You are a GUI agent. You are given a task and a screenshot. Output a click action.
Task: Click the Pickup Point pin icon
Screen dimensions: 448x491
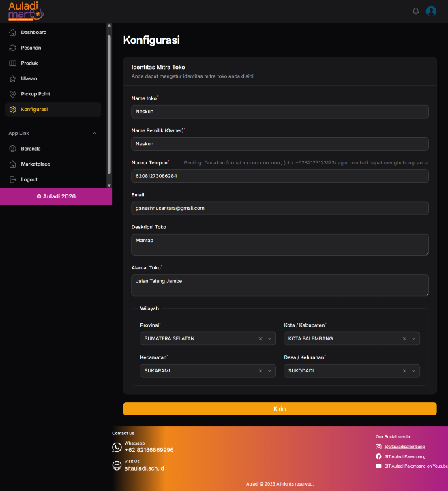(x=12, y=94)
